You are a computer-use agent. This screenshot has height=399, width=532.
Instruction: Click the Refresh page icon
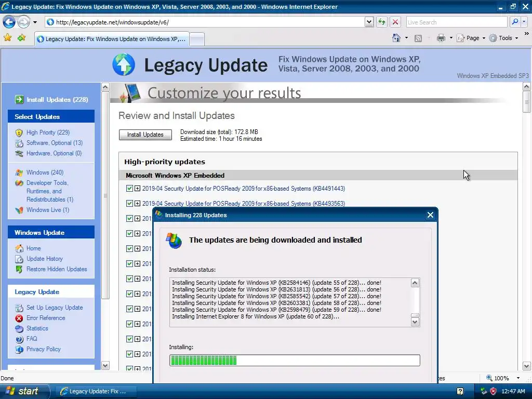pyautogui.click(x=382, y=22)
